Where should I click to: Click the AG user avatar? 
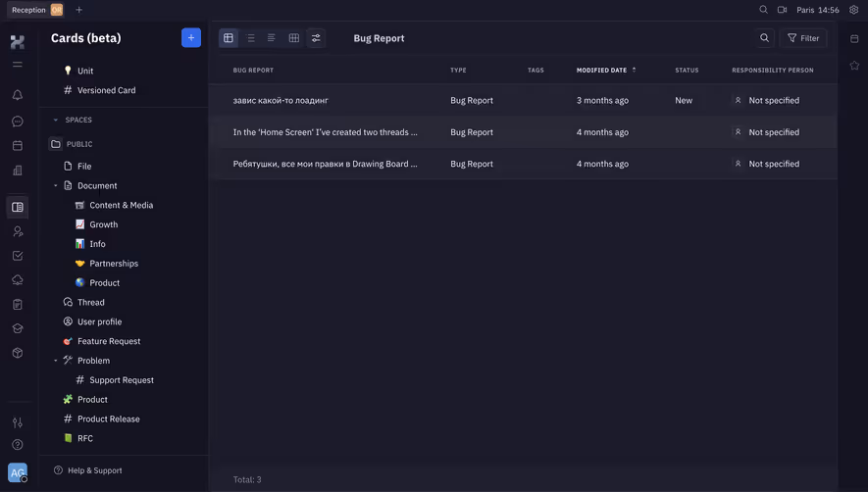point(18,472)
